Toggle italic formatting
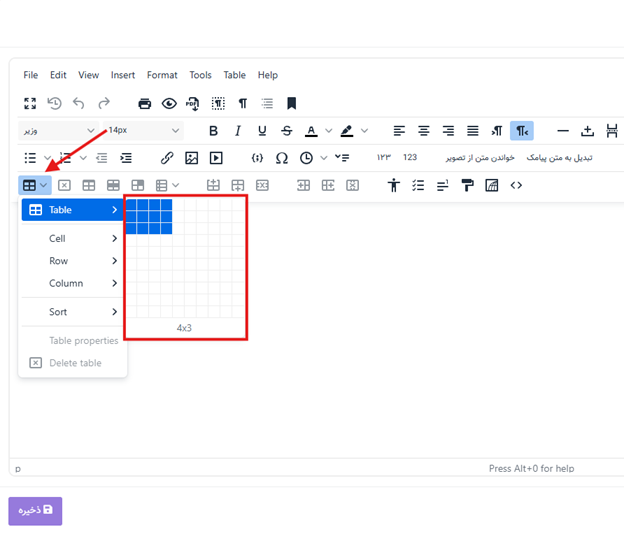 [238, 131]
